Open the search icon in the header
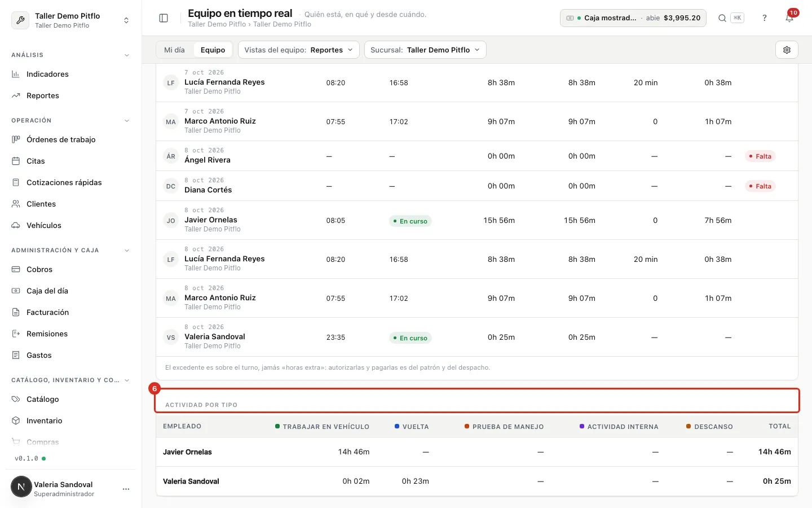Image resolution: width=812 pixels, height=508 pixels. coord(722,18)
